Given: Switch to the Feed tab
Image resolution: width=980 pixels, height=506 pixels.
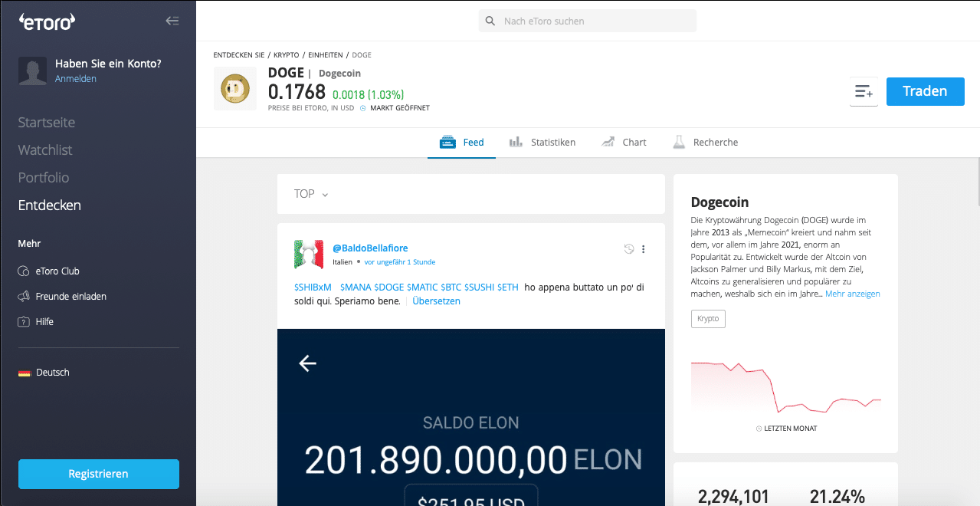Looking at the screenshot, I should tap(461, 143).
